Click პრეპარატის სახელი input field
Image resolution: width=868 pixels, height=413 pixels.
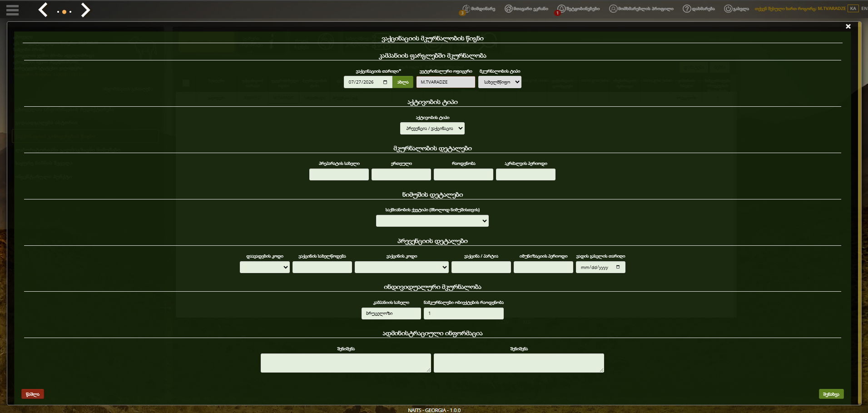pos(339,174)
